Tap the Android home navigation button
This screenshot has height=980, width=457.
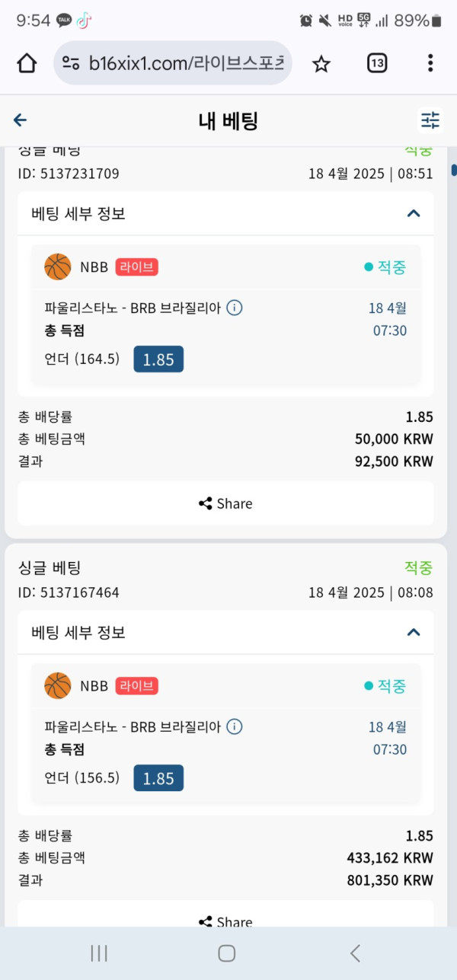point(227,953)
